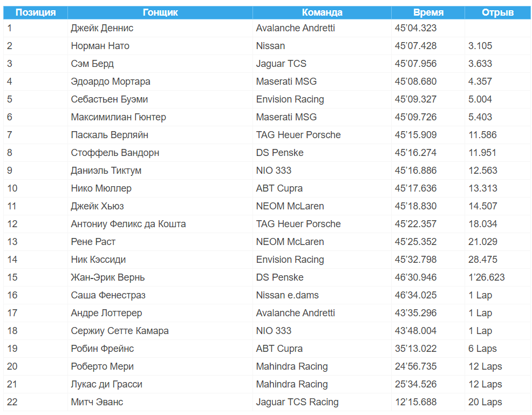Click the Паскаль Верляйн row name

point(110,135)
